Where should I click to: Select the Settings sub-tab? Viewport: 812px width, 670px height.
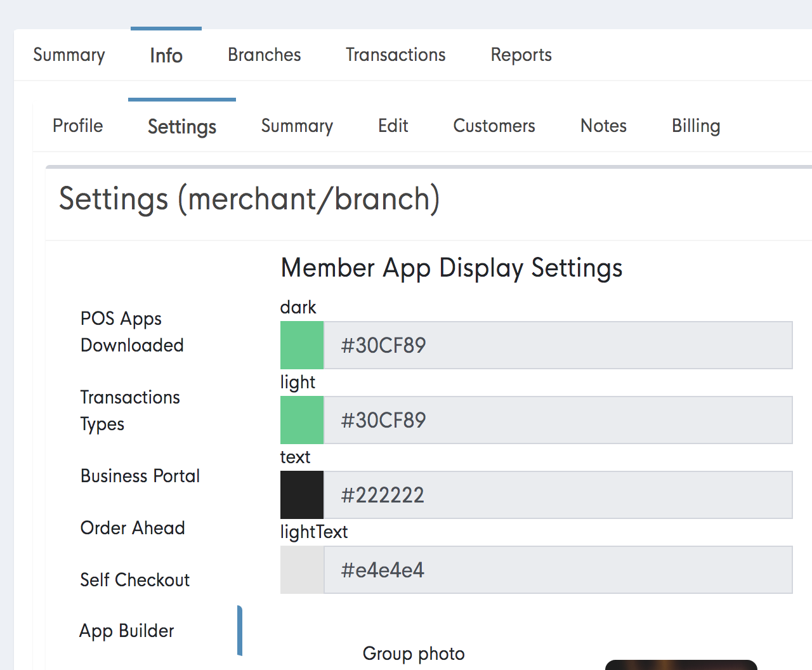pos(182,126)
